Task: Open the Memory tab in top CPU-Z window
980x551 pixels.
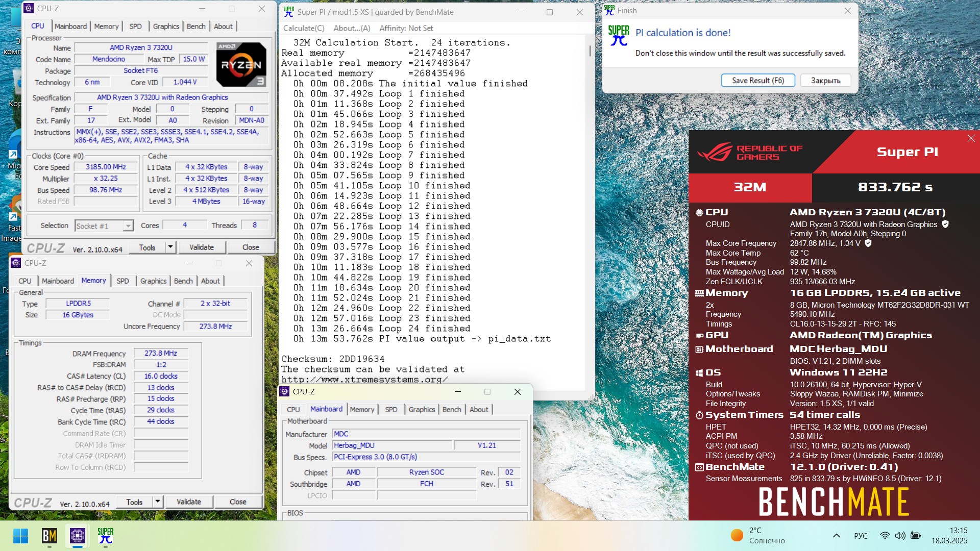Action: [106, 27]
